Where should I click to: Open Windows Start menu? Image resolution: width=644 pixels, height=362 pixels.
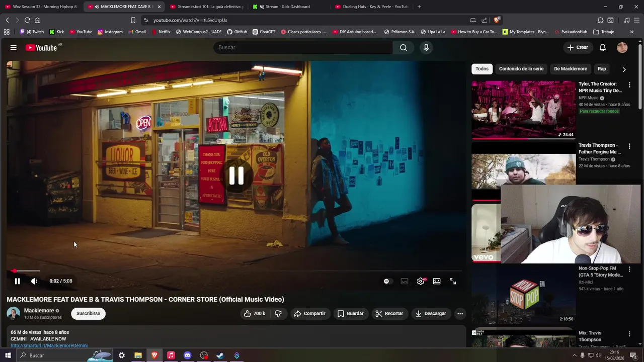pos(8,355)
